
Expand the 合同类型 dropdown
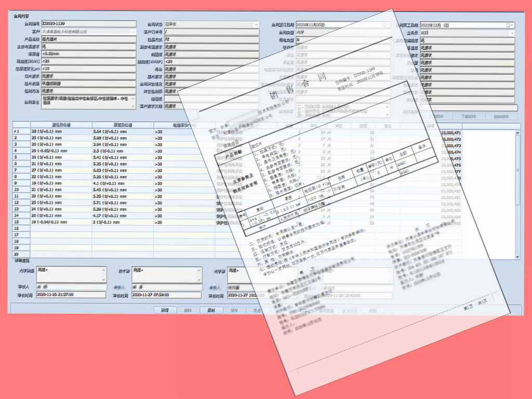(x=387, y=32)
